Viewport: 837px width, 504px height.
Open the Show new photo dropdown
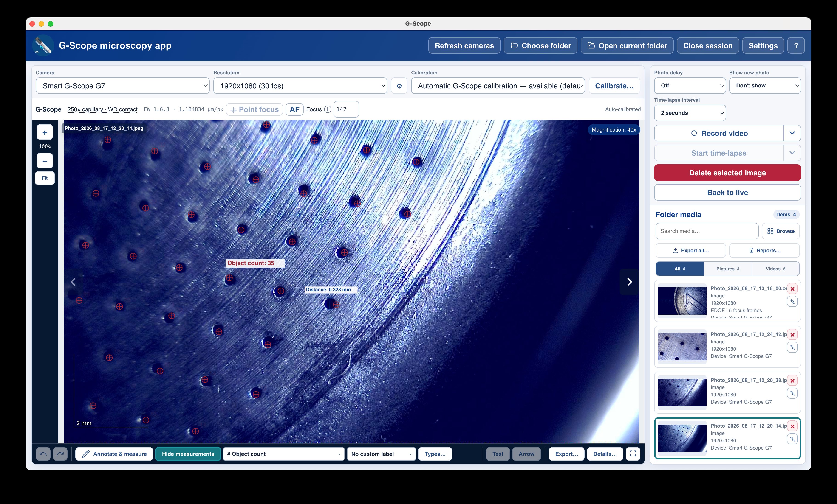point(765,86)
